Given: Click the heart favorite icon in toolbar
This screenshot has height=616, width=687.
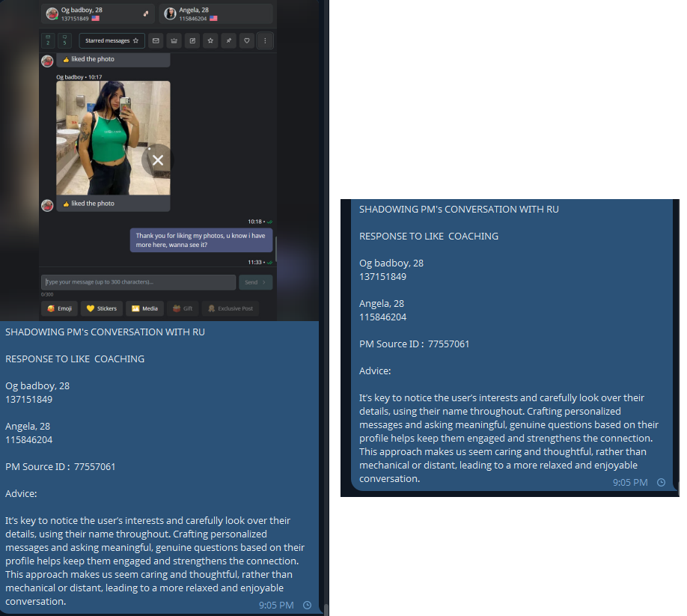Looking at the screenshot, I should tap(247, 40).
